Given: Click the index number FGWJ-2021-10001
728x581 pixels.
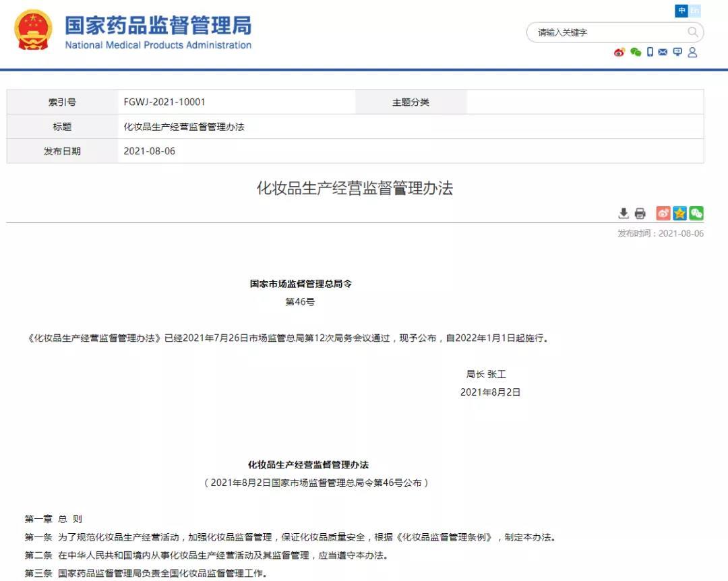Looking at the screenshot, I should (164, 102).
